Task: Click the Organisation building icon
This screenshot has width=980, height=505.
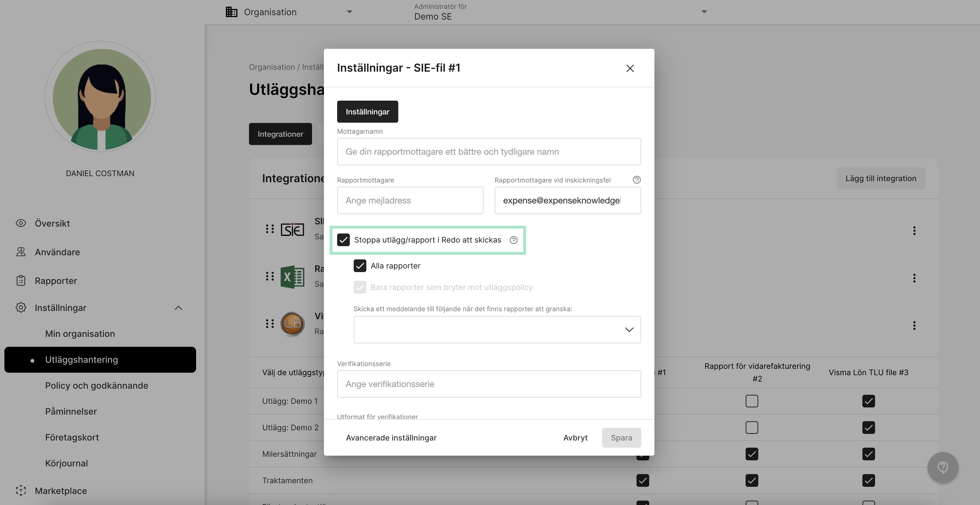Action: pos(232,12)
